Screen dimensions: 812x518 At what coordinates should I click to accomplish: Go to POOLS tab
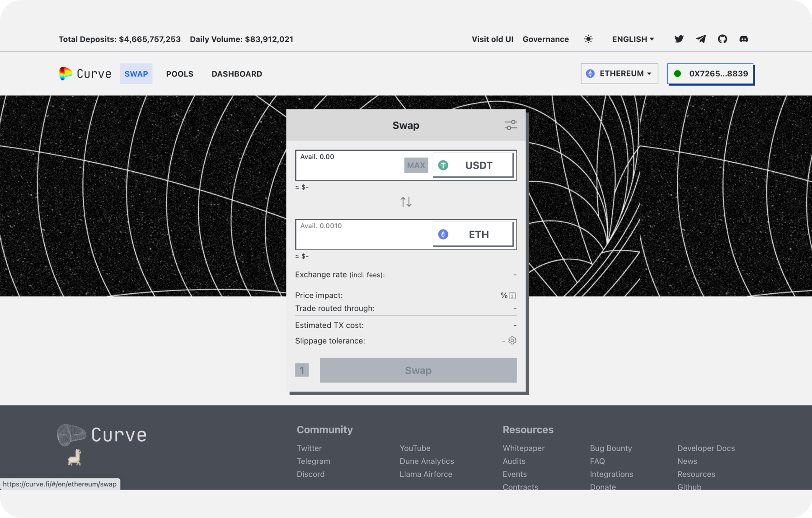[180, 74]
